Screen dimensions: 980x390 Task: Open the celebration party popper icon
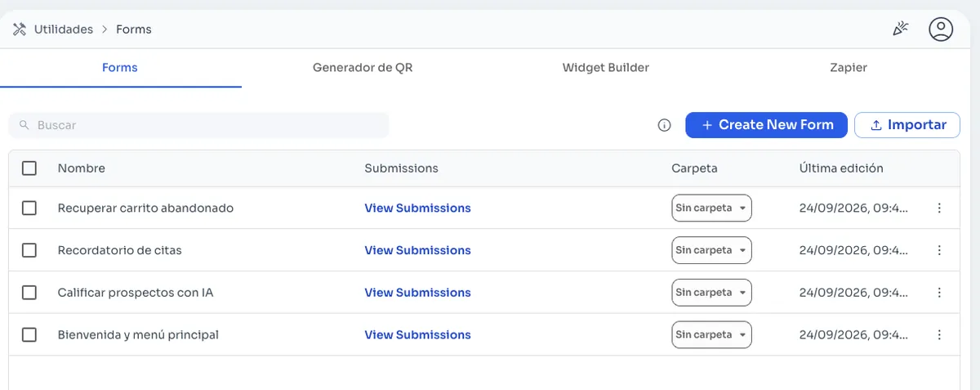901,29
